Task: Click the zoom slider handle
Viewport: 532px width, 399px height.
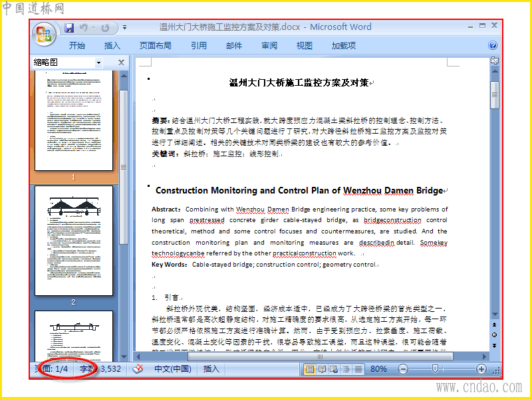Action: [x=435, y=368]
